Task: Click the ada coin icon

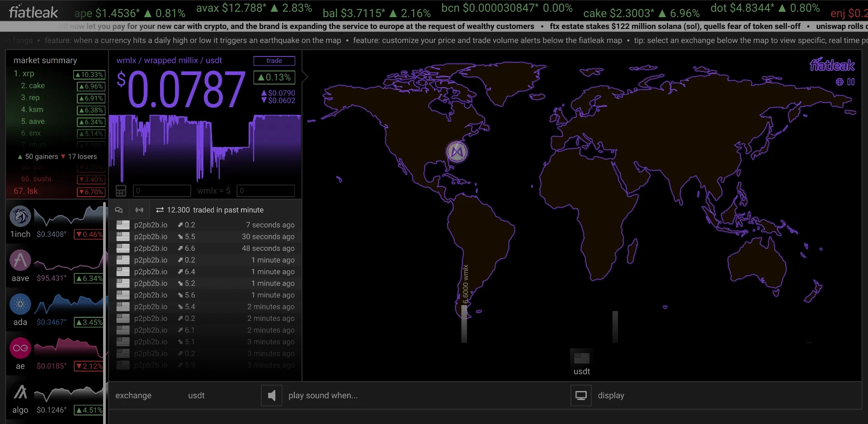Action: 20,304
